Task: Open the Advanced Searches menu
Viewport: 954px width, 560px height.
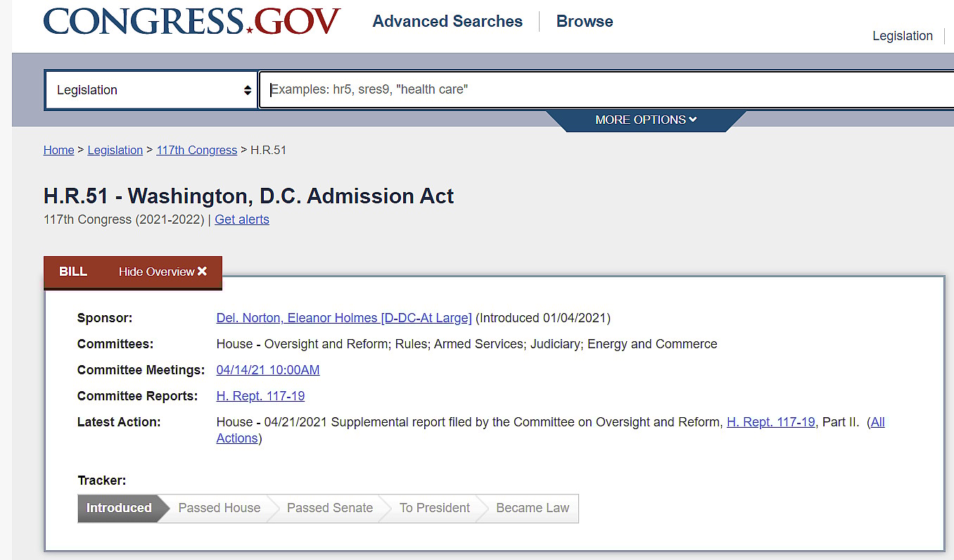Action: coord(447,22)
